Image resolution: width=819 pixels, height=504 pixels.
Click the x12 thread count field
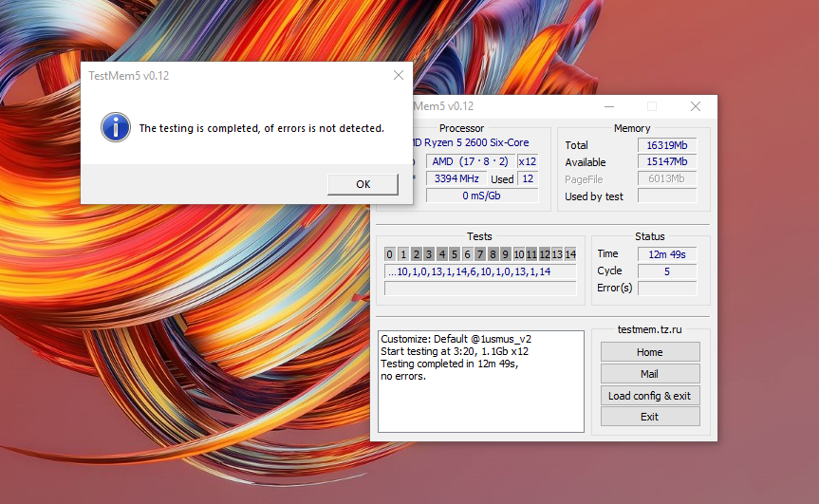[527, 161]
